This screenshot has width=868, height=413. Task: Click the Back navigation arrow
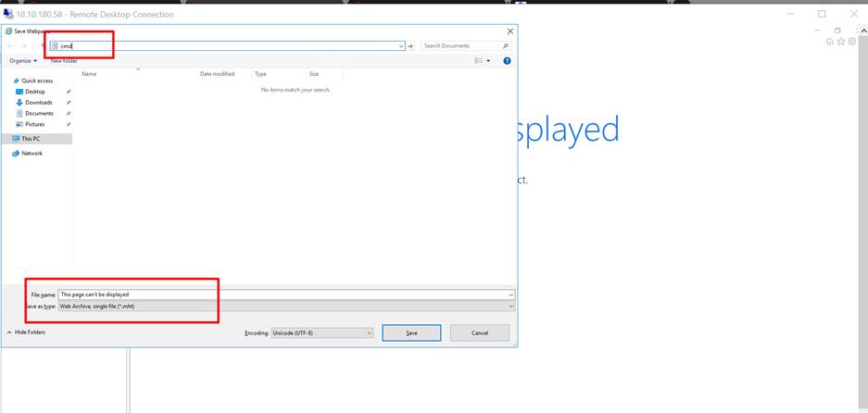click(11, 45)
